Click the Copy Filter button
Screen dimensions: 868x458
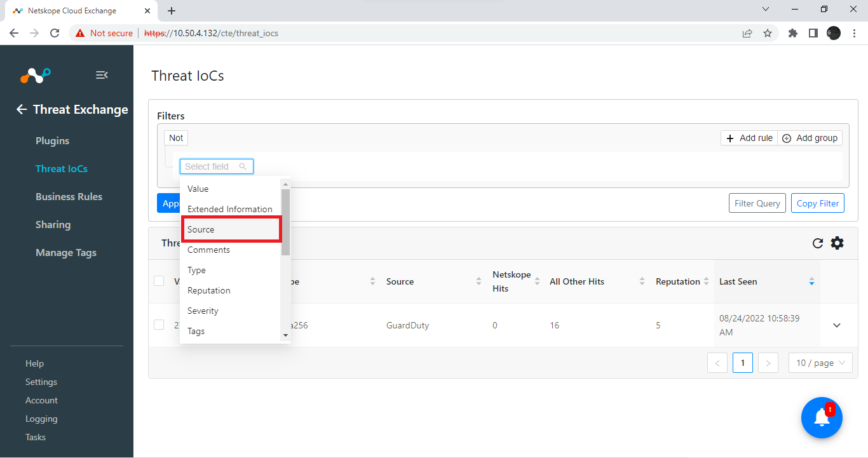(x=818, y=203)
